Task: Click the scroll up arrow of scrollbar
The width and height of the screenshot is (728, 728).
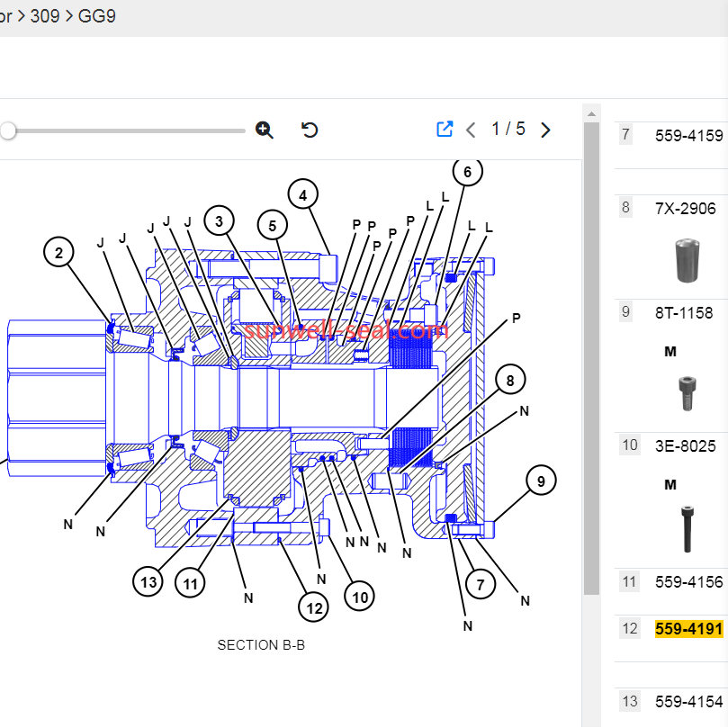Action: (x=591, y=113)
